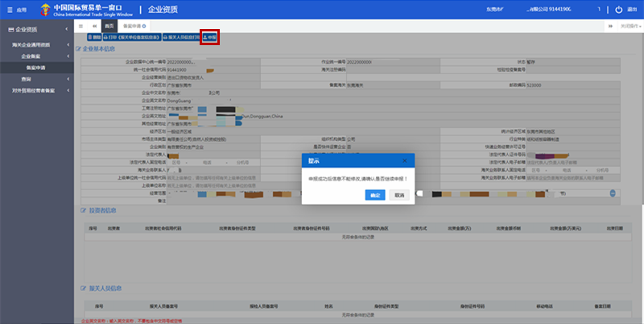Click the 备案日期 column header
This screenshot has width=644, height=324.
[602, 306]
